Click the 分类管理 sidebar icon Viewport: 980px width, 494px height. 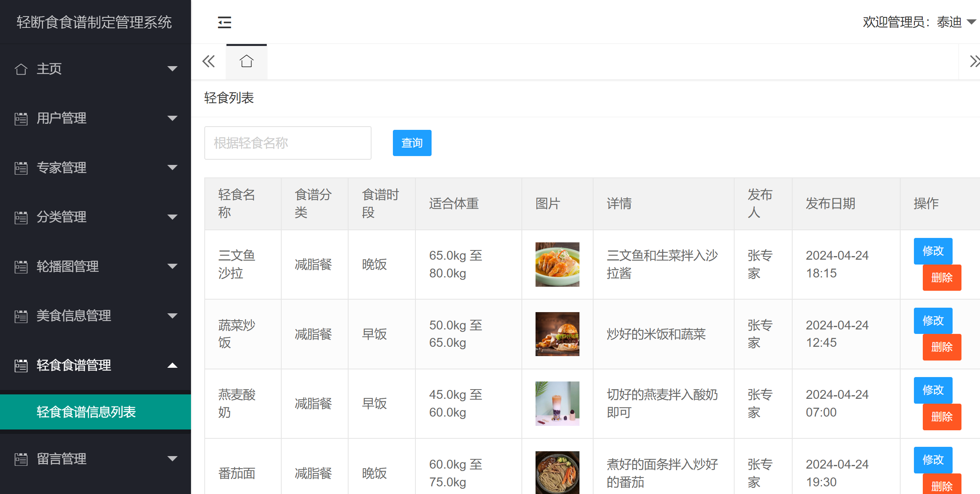click(21, 217)
